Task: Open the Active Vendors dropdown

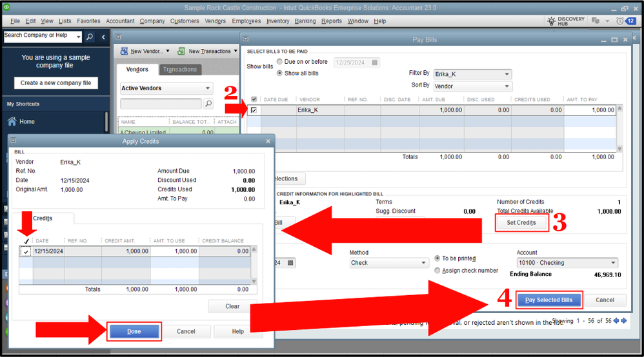Action: click(x=207, y=88)
